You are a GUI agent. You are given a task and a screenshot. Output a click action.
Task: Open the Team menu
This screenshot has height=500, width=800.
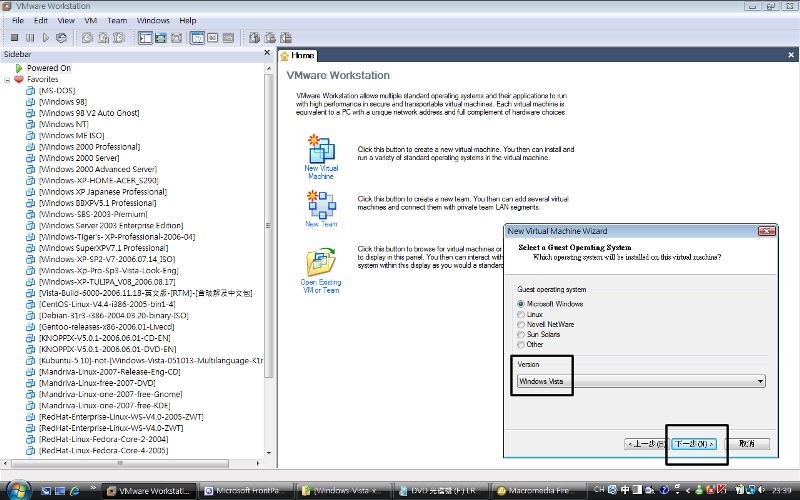pyautogui.click(x=117, y=20)
